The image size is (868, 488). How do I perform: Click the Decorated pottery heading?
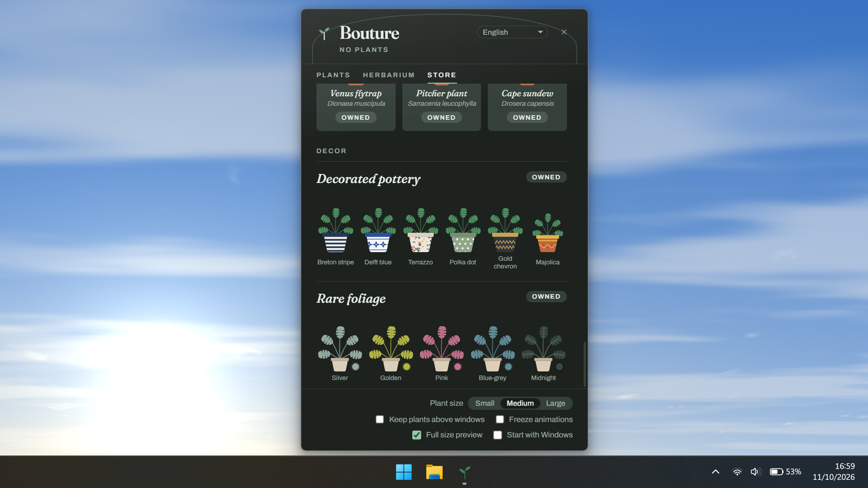(368, 179)
